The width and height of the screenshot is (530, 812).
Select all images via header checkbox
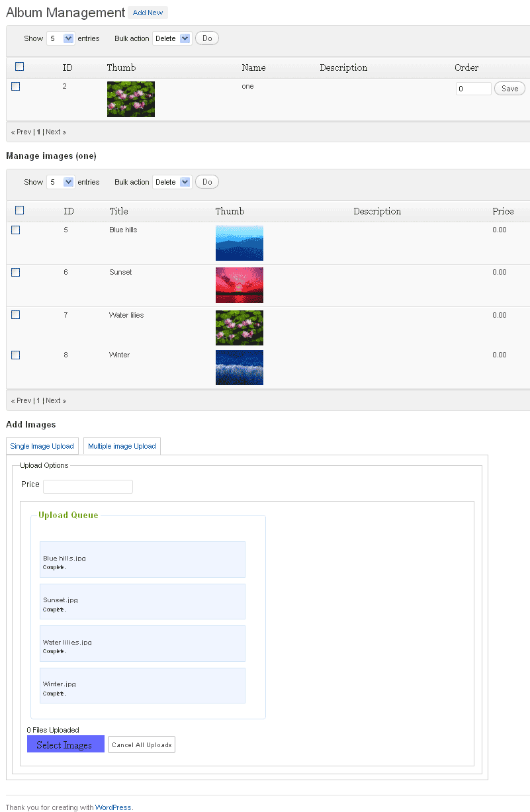pyautogui.click(x=20, y=210)
